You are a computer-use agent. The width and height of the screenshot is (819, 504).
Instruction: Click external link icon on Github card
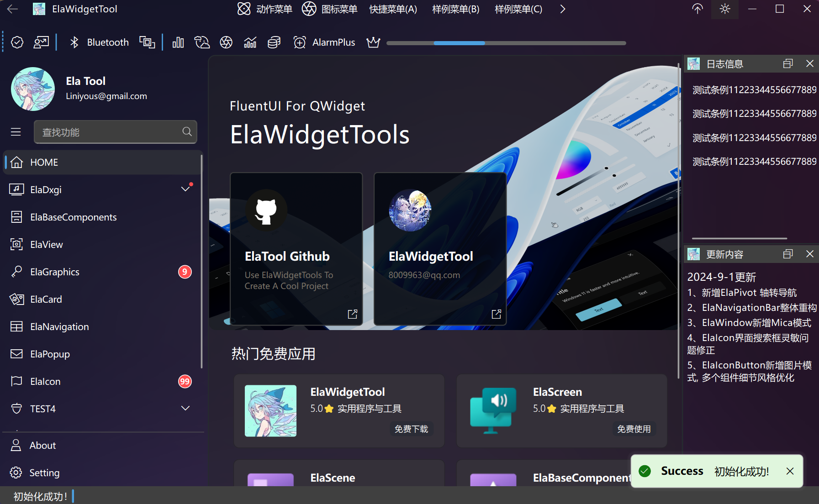[353, 314]
